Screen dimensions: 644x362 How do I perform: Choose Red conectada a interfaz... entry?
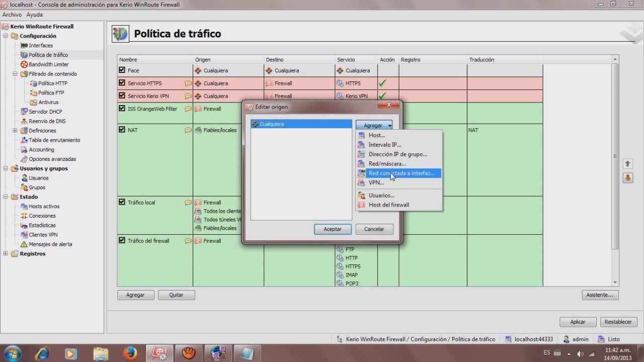(398, 173)
